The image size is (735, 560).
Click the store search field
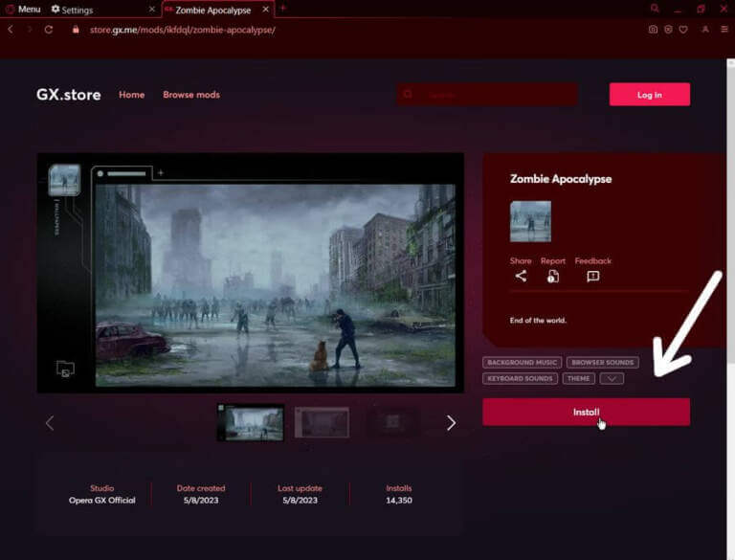487,94
